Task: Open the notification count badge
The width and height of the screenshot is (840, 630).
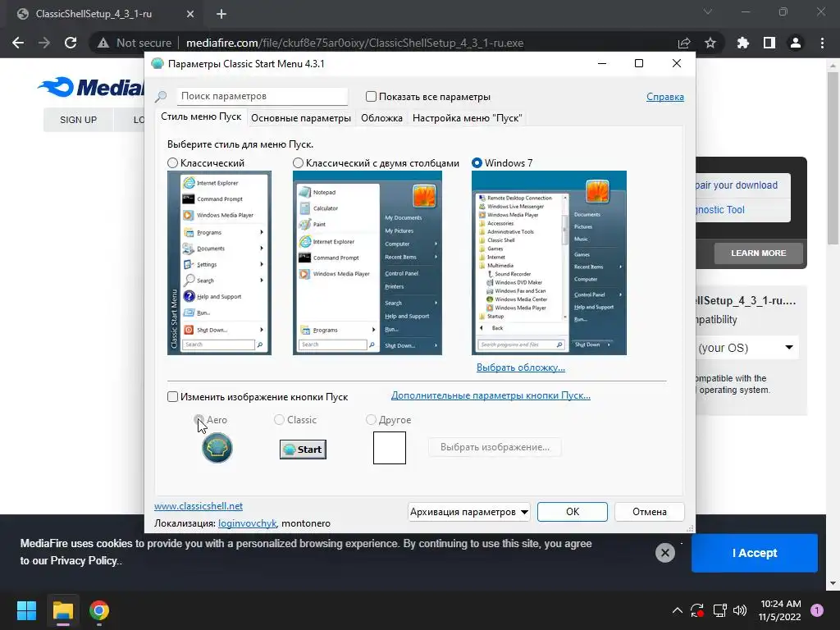Action: tap(817, 610)
